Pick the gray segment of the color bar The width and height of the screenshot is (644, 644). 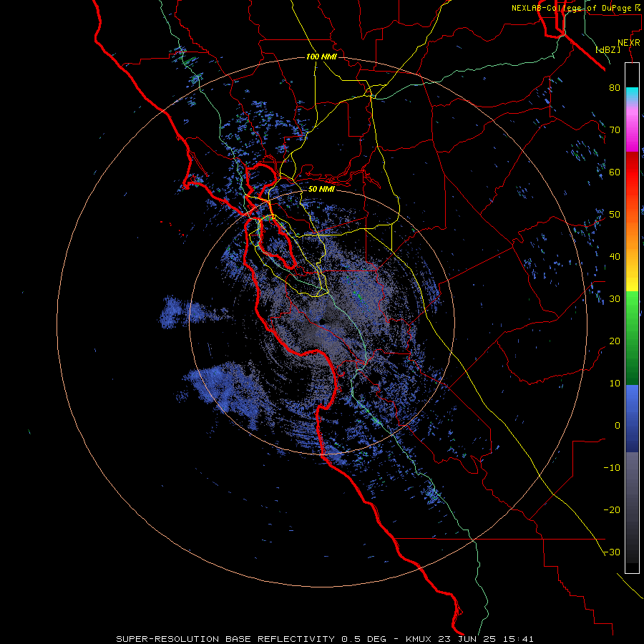(x=632, y=507)
